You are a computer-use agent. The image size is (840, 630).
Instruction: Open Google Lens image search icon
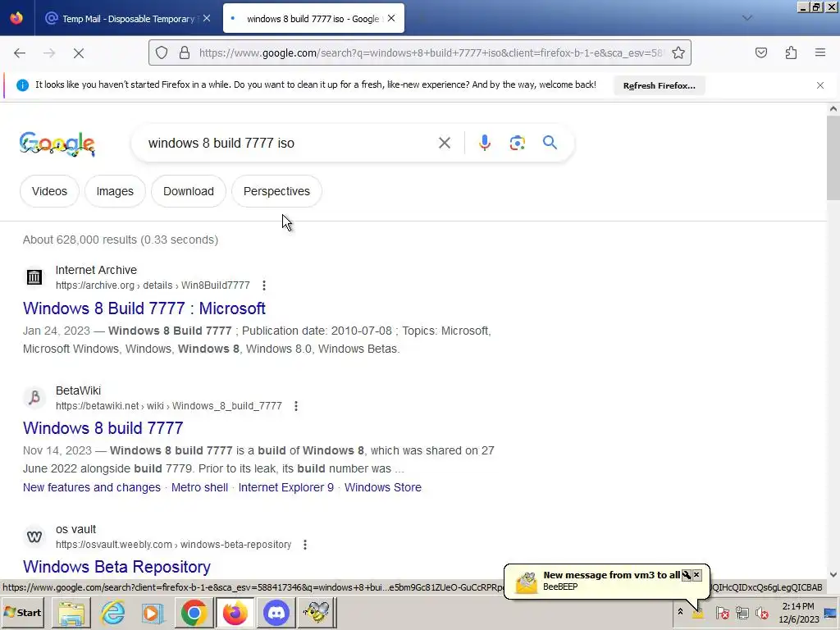point(517,143)
